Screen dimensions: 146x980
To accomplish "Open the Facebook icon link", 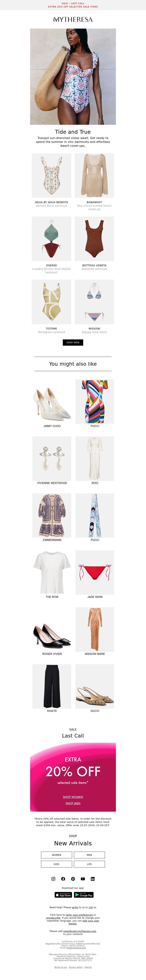I will point(63,879).
